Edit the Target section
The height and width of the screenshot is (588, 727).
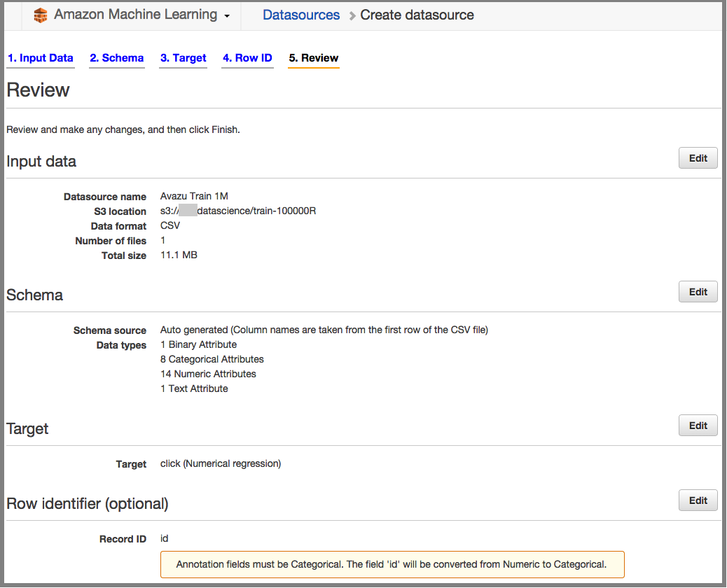[698, 426]
